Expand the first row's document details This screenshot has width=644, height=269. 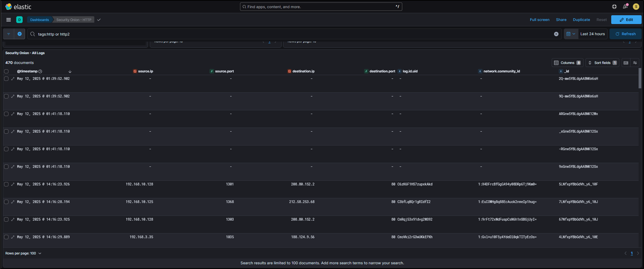click(13, 79)
